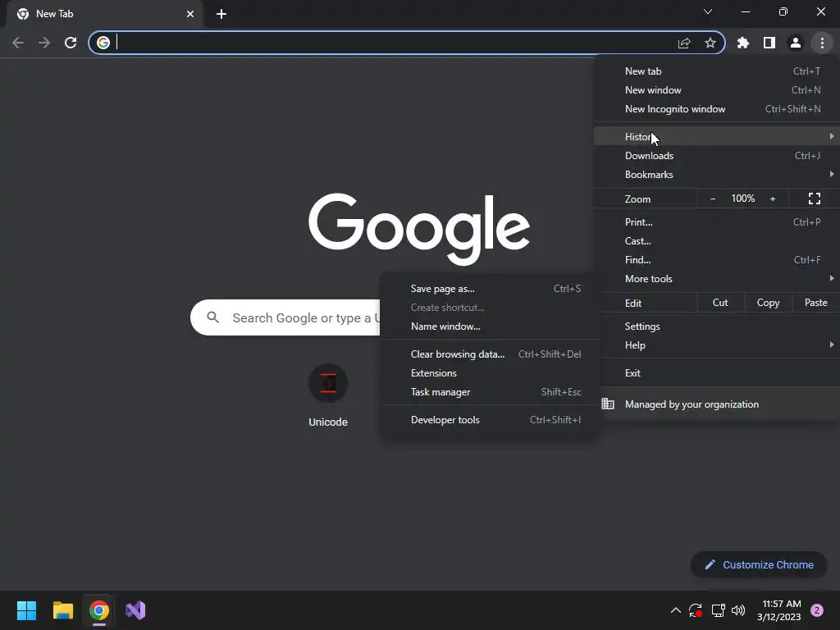Open the Unicode shortcut tile
The height and width of the screenshot is (630, 840).
pyautogui.click(x=328, y=395)
